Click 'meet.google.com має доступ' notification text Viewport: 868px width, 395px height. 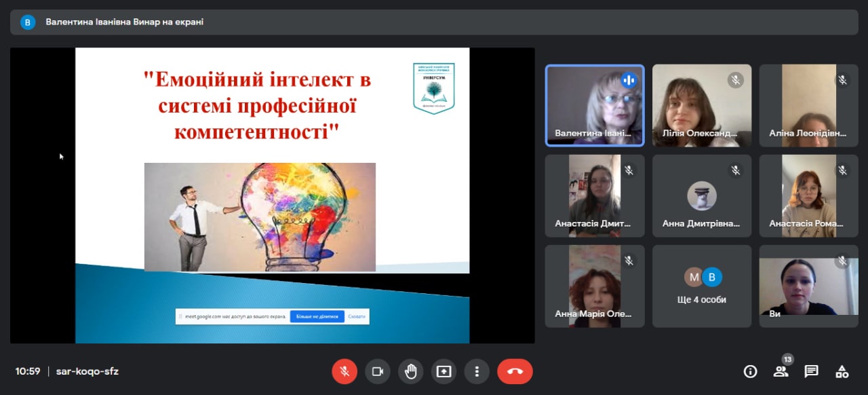point(234,316)
